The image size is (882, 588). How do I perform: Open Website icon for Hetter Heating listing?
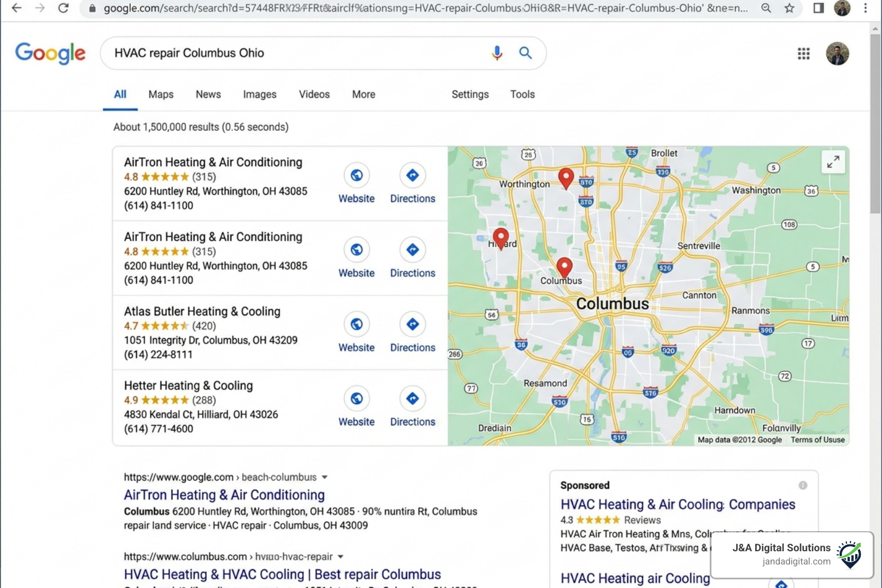(357, 399)
